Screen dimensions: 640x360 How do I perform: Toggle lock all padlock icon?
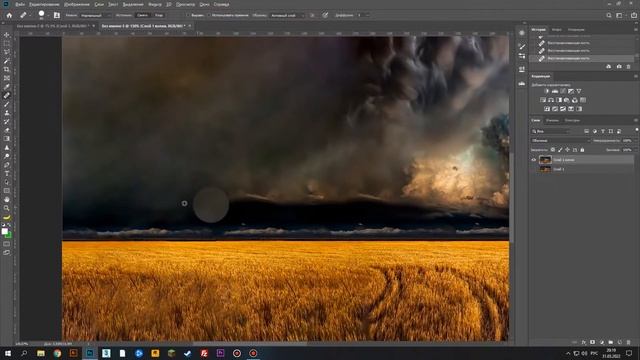tap(582, 150)
